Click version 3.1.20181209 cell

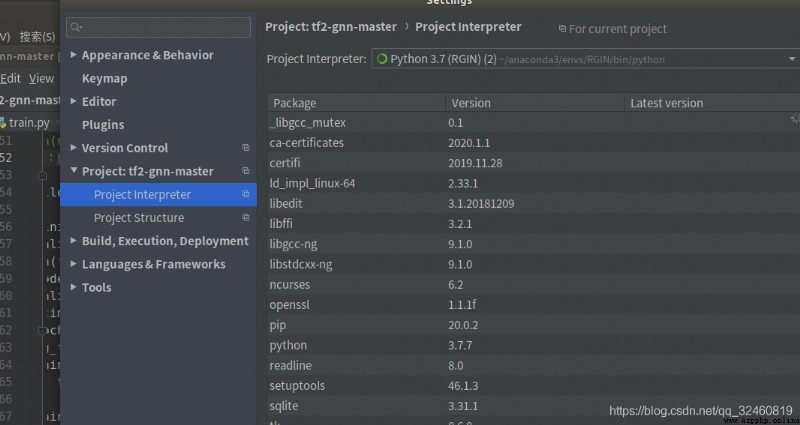tap(481, 204)
